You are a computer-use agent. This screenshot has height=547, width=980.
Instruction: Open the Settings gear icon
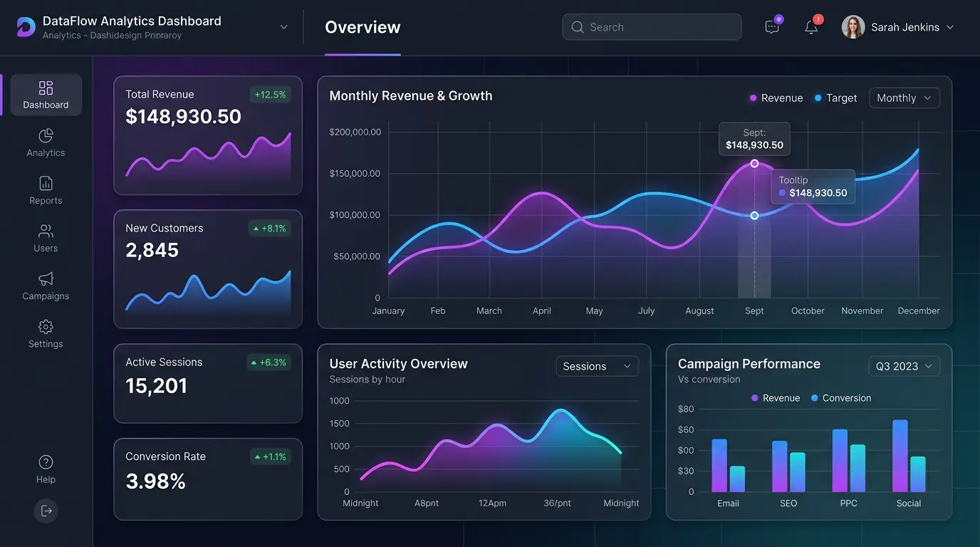(x=46, y=326)
